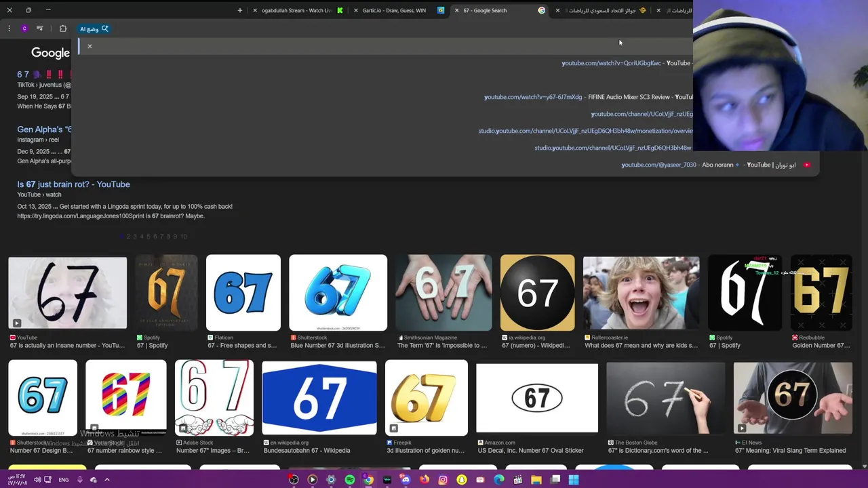This screenshot has width=868, height=488.
Task: Open the Flaticon blue 67 image
Action: pyautogui.click(x=243, y=293)
